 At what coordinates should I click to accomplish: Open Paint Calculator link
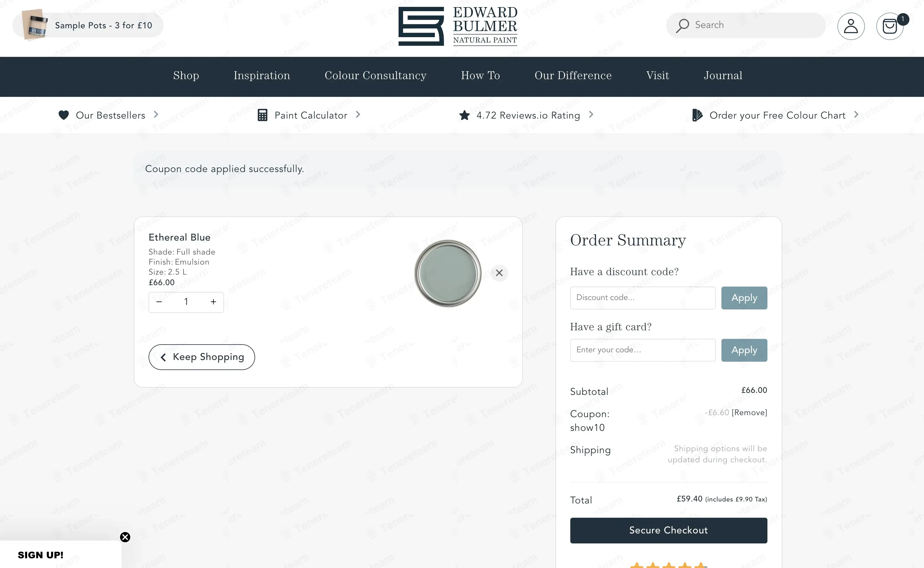tap(311, 115)
